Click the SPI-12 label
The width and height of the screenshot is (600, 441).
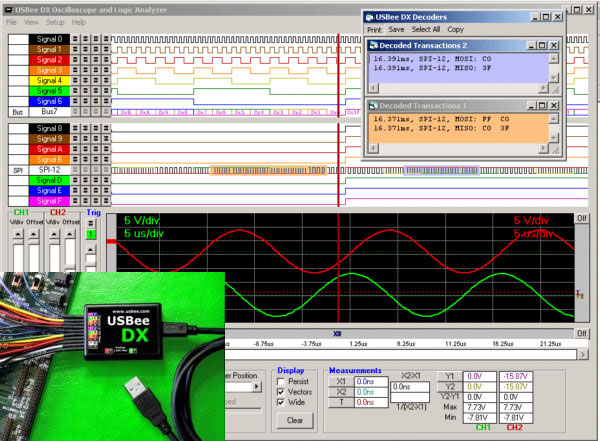49,170
